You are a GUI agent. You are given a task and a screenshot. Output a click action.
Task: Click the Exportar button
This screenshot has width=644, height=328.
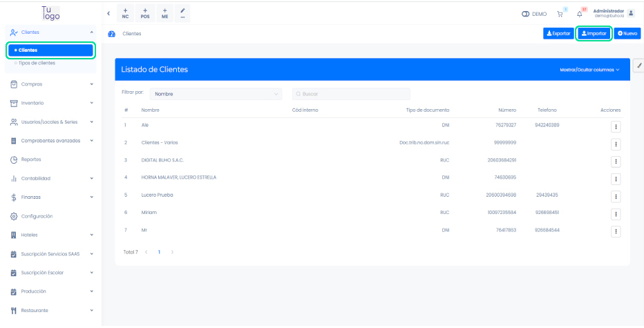558,33
